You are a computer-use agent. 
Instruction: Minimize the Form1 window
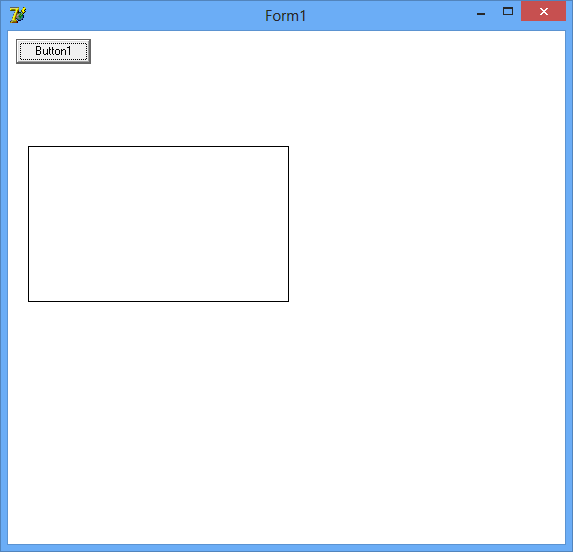pyautogui.click(x=481, y=14)
